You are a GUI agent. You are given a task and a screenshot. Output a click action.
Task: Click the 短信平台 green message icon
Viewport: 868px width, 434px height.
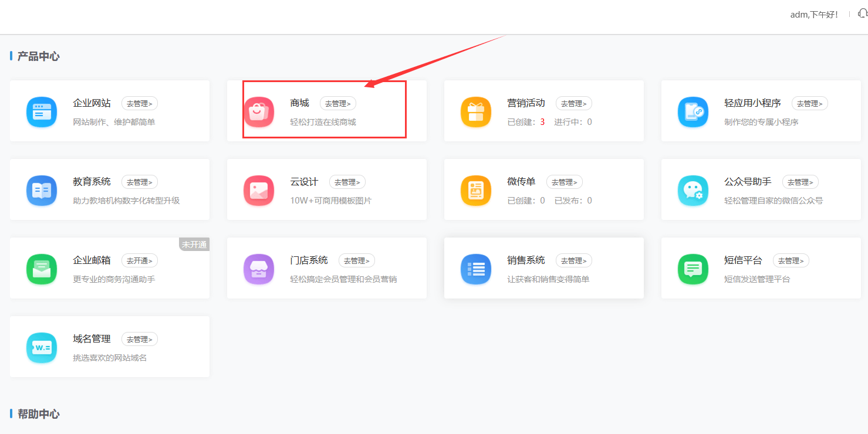(x=693, y=269)
